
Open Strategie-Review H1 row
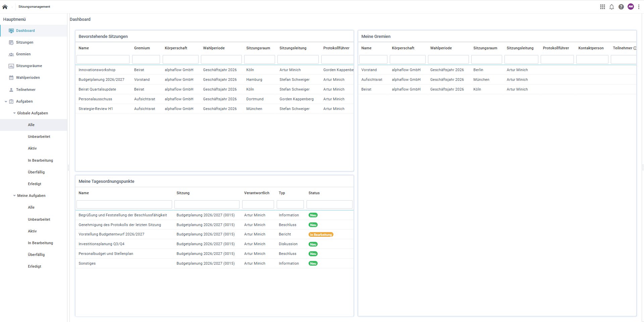pyautogui.click(x=214, y=109)
